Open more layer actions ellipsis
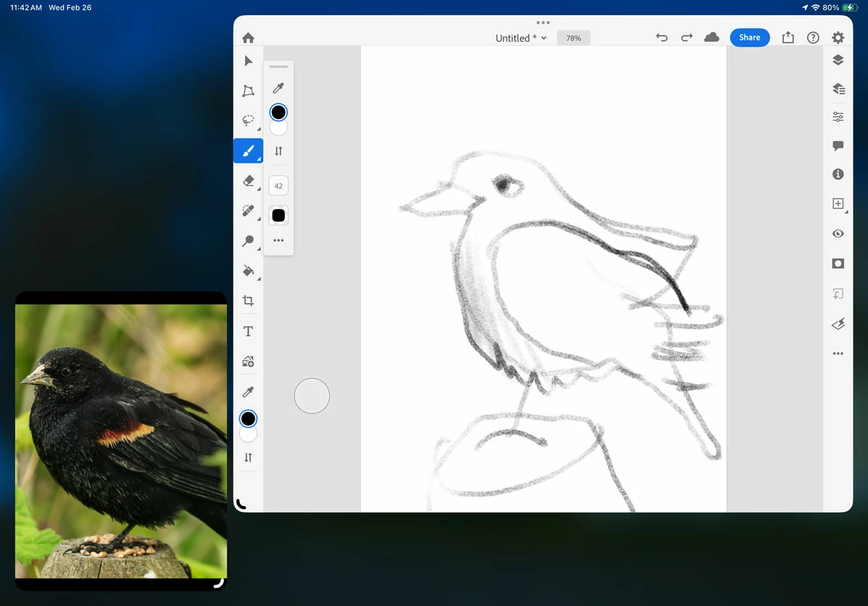This screenshot has height=606, width=868. tap(838, 354)
